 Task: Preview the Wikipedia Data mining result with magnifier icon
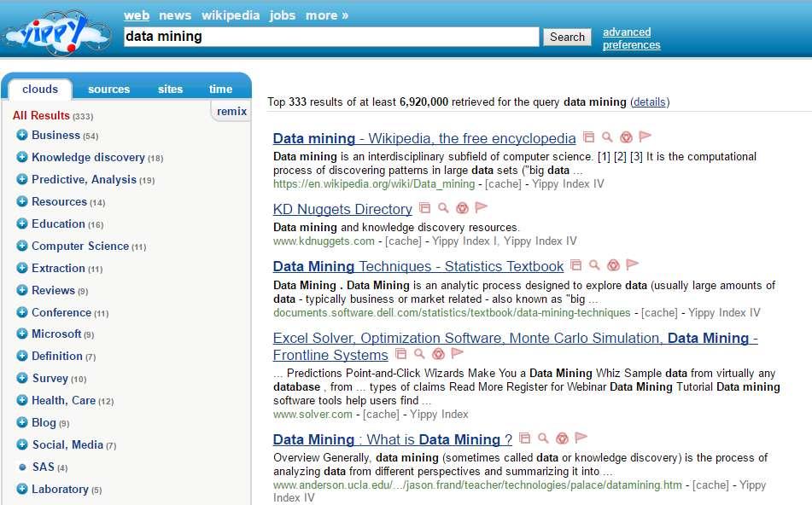[607, 137]
